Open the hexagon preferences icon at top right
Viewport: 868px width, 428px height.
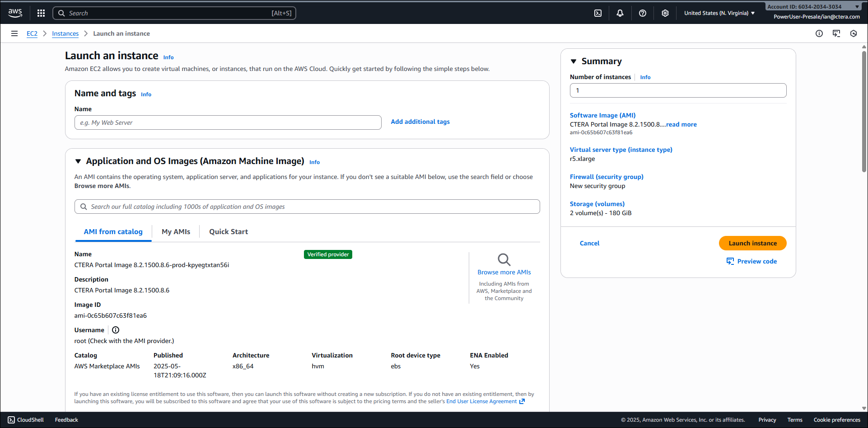854,33
